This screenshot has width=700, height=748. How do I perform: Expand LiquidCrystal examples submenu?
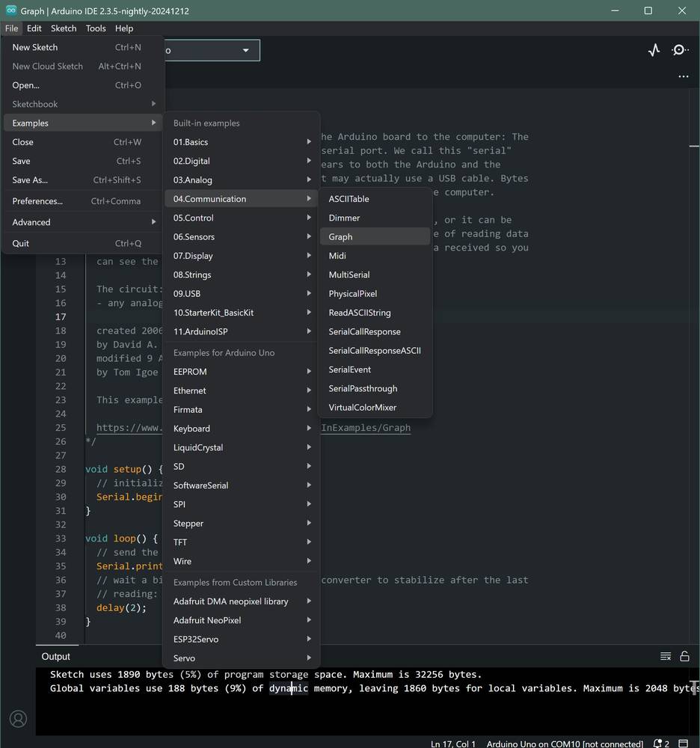pos(242,447)
